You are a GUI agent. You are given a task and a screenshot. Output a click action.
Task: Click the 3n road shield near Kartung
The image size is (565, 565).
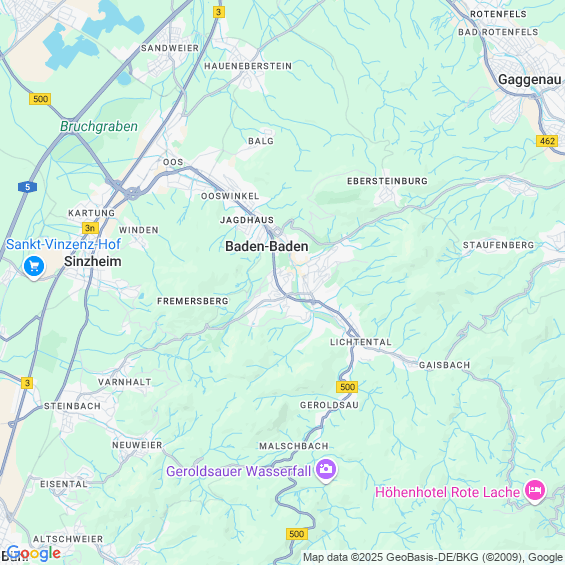tap(90, 228)
